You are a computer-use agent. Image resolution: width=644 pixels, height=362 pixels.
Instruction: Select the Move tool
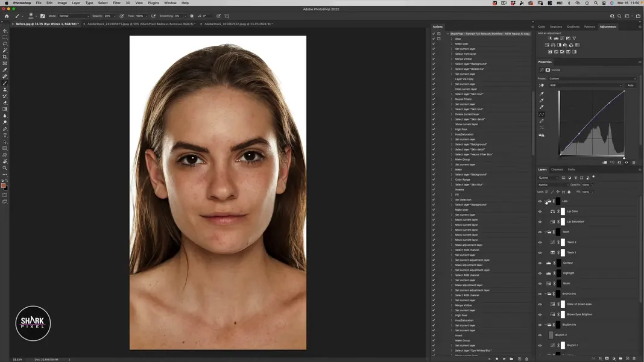pos(5,31)
